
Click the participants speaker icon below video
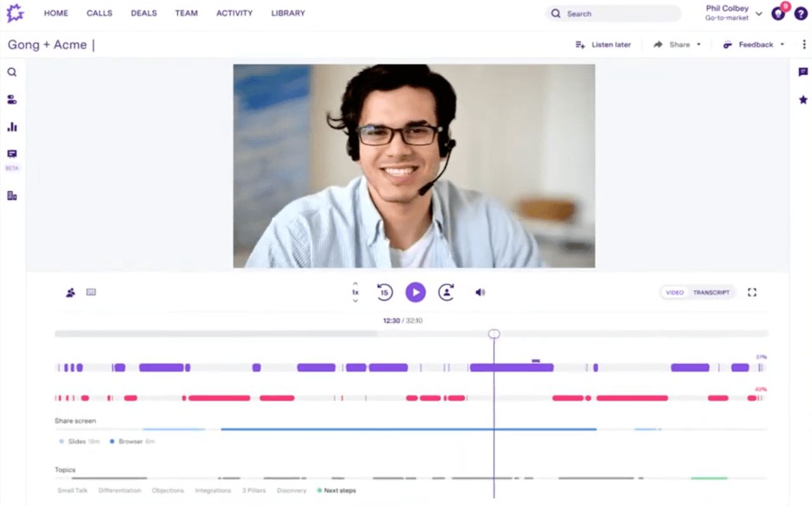(x=70, y=292)
